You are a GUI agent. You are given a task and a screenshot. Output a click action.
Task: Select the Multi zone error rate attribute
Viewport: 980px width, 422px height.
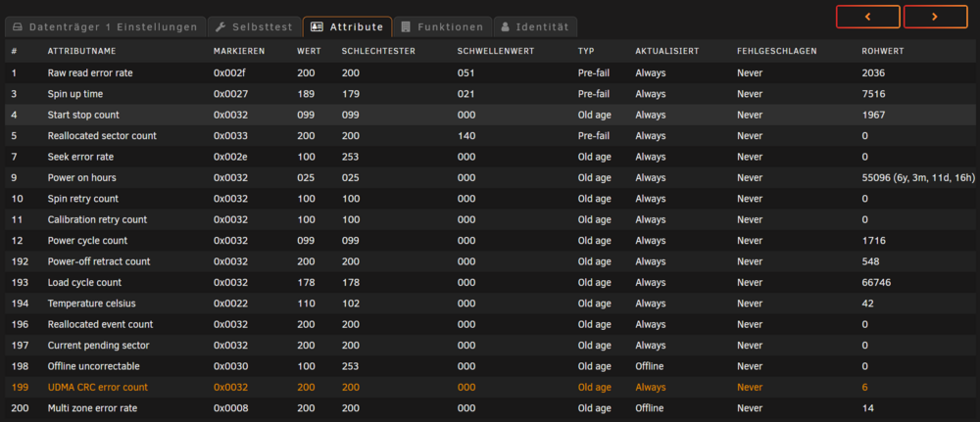[490, 408]
